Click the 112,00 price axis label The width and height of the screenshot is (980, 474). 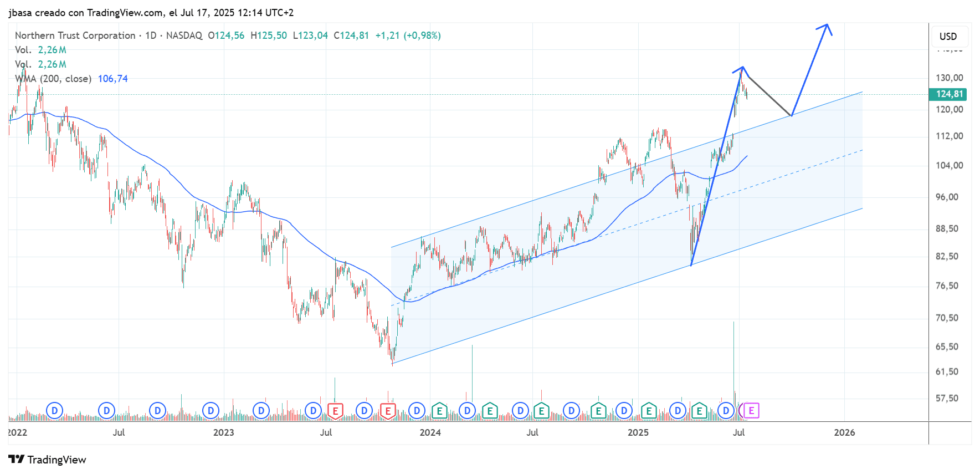[x=950, y=136]
